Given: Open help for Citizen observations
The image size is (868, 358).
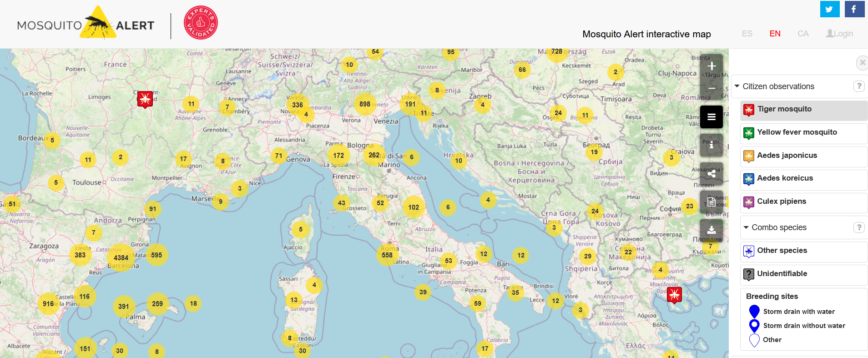Looking at the screenshot, I should [858, 86].
